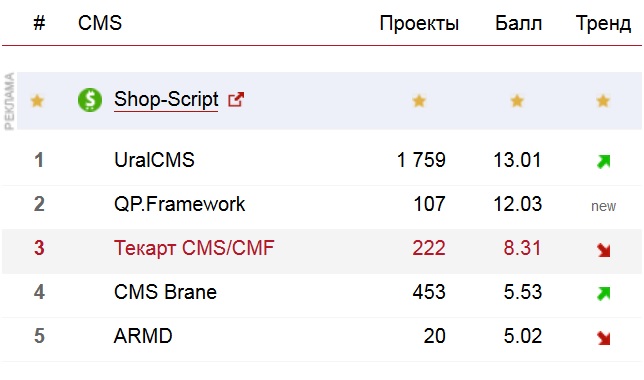This screenshot has height=380, width=644.
Task: Select the Текарт CMS/CMF row name
Action: coord(194,248)
